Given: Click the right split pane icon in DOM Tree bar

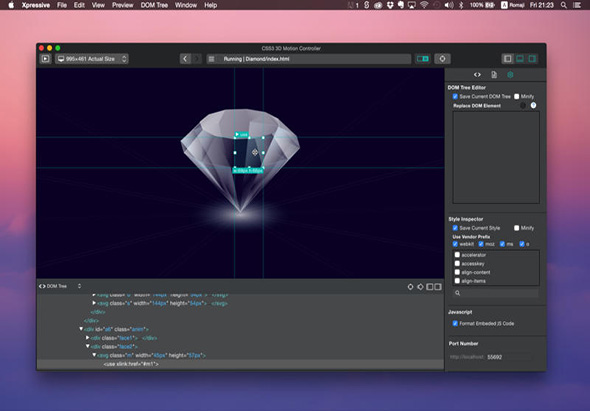Looking at the screenshot, I should click(x=438, y=287).
